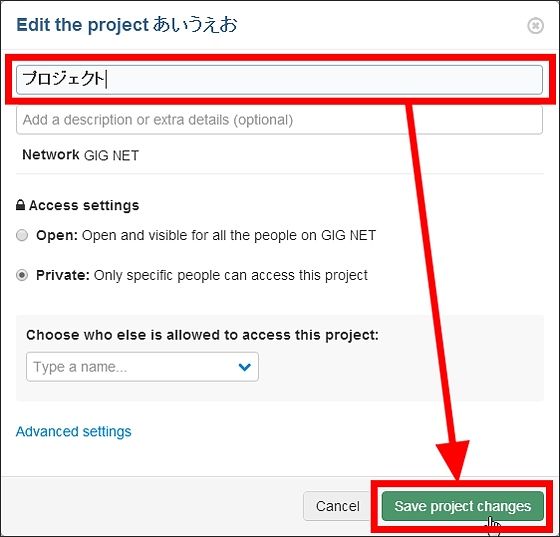
Task: Open the 'Type a name...' combo box
Action: click(x=142, y=367)
